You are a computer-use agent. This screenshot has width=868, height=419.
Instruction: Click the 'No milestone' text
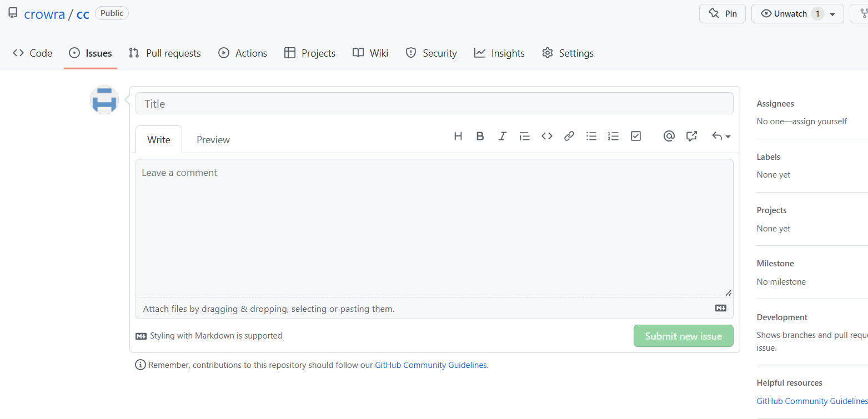pyautogui.click(x=781, y=282)
